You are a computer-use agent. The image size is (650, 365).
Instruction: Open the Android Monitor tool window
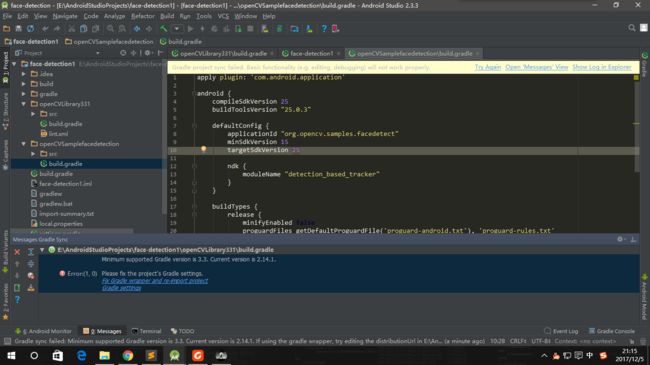click(43, 331)
